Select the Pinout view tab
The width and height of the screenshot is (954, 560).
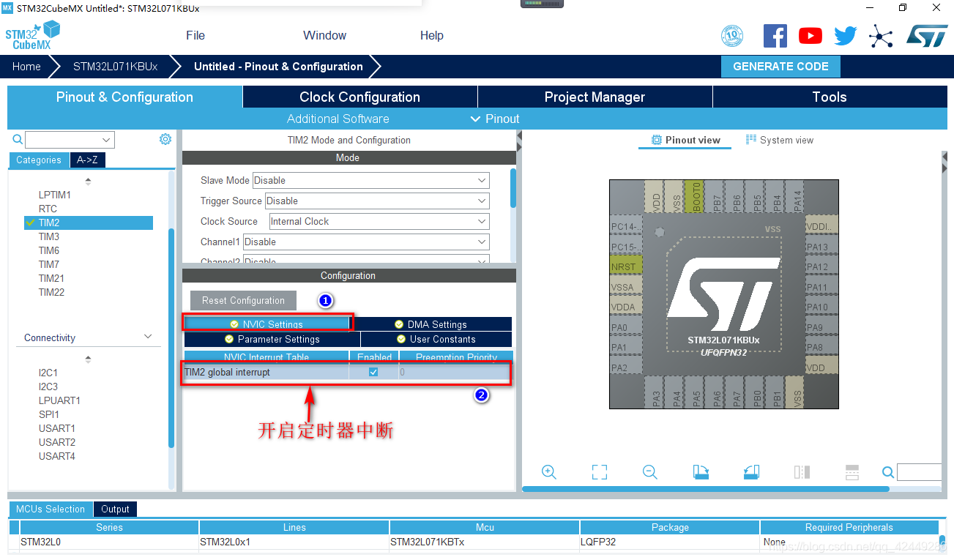point(685,140)
